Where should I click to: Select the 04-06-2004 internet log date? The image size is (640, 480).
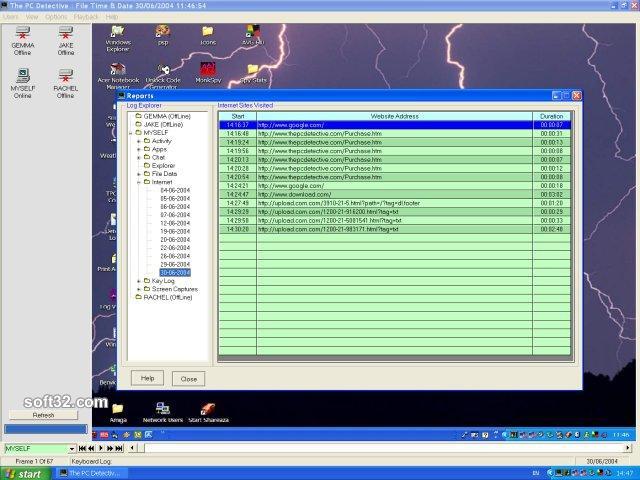(x=175, y=190)
